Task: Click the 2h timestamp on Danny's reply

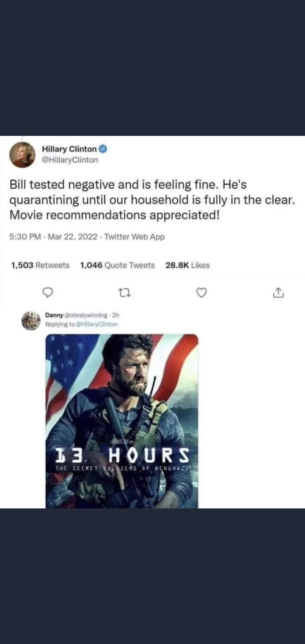Action: tap(116, 315)
